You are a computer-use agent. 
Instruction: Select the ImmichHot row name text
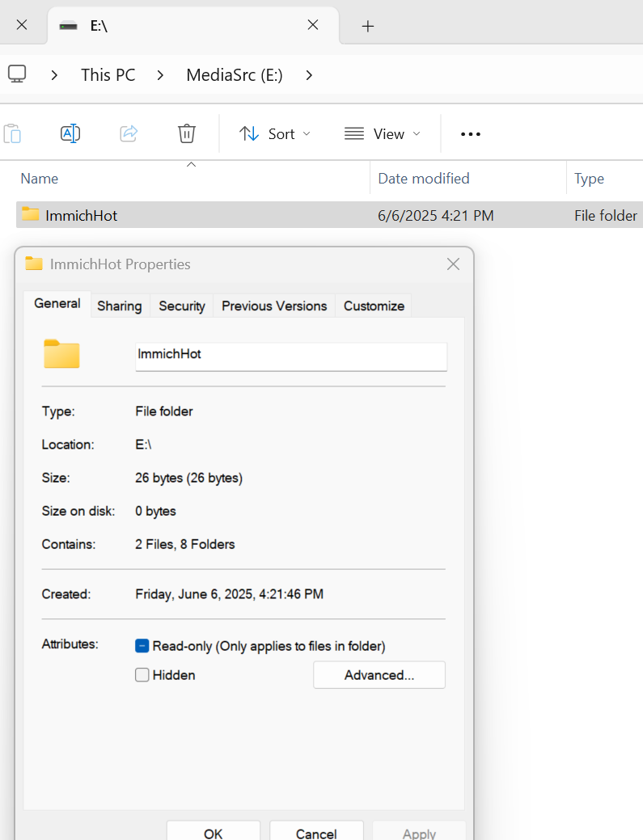point(82,215)
